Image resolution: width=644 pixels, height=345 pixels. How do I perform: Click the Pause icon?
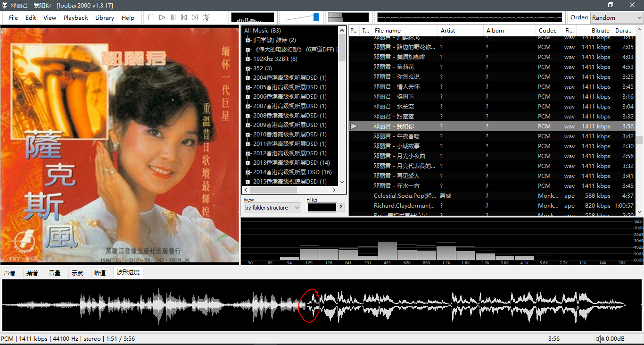(x=173, y=17)
